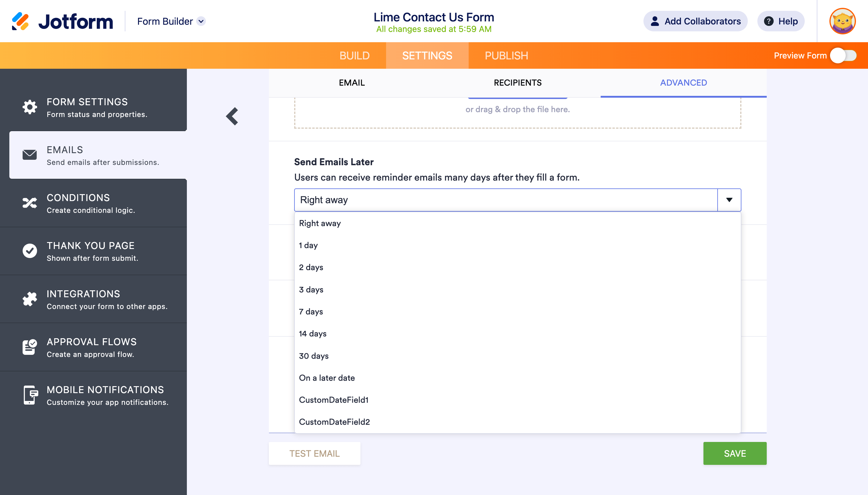Click the Add Collaborators button
The height and width of the screenshot is (495, 868).
click(695, 21)
